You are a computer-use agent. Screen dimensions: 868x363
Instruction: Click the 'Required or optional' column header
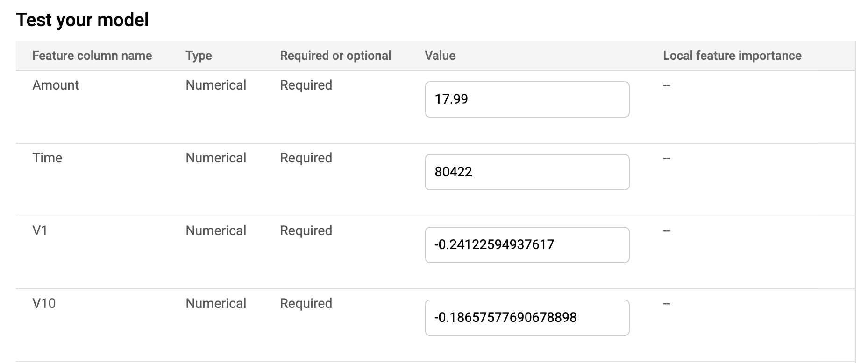coord(335,56)
